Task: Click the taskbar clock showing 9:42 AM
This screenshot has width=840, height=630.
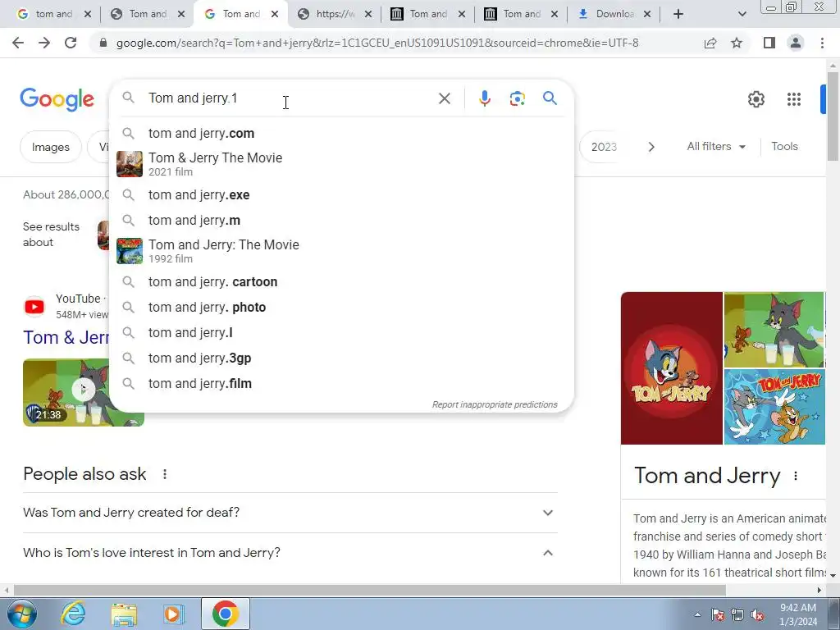Action: pos(797,614)
